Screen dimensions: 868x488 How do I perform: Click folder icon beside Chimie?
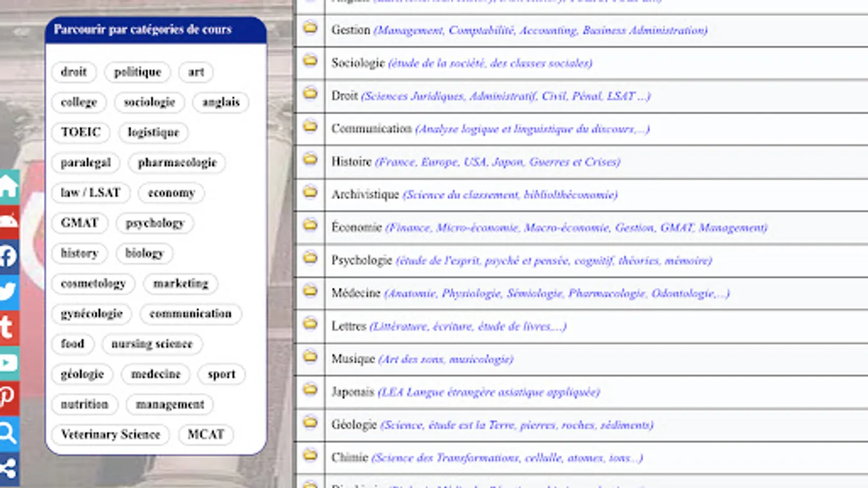click(310, 455)
